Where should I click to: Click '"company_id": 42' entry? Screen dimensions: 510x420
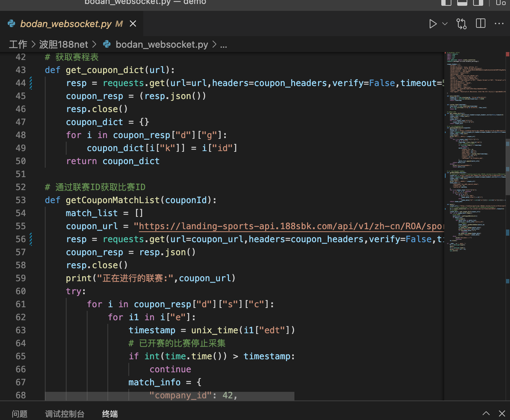coord(193,395)
